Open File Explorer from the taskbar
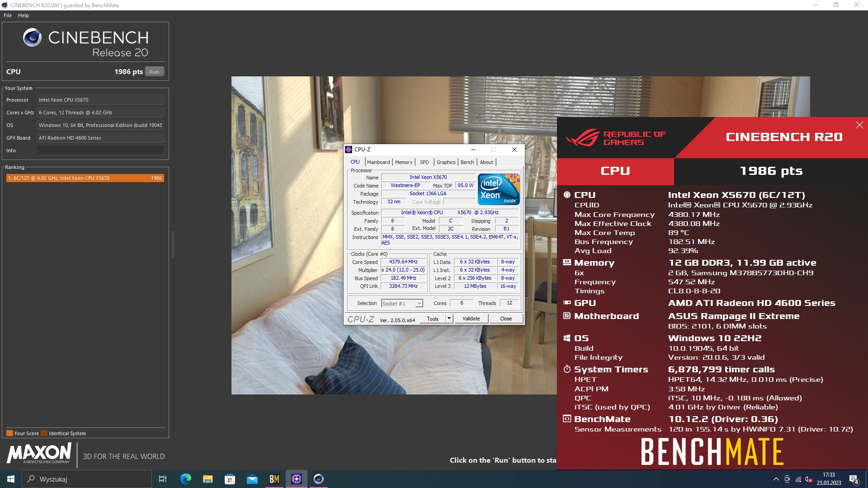Image resolution: width=868 pixels, height=488 pixels. (x=208, y=479)
